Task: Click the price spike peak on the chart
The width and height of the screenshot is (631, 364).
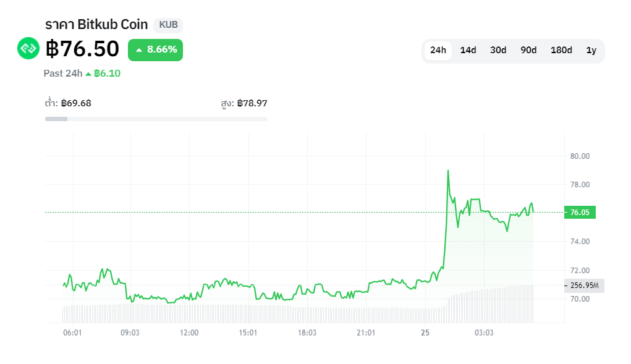Action: click(x=448, y=171)
